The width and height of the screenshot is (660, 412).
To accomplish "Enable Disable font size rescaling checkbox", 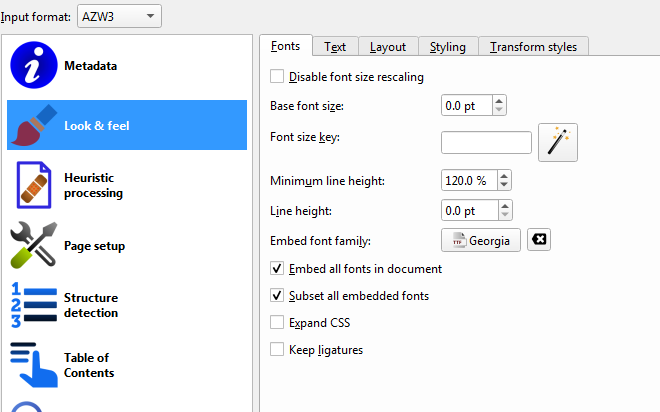I will (x=278, y=77).
